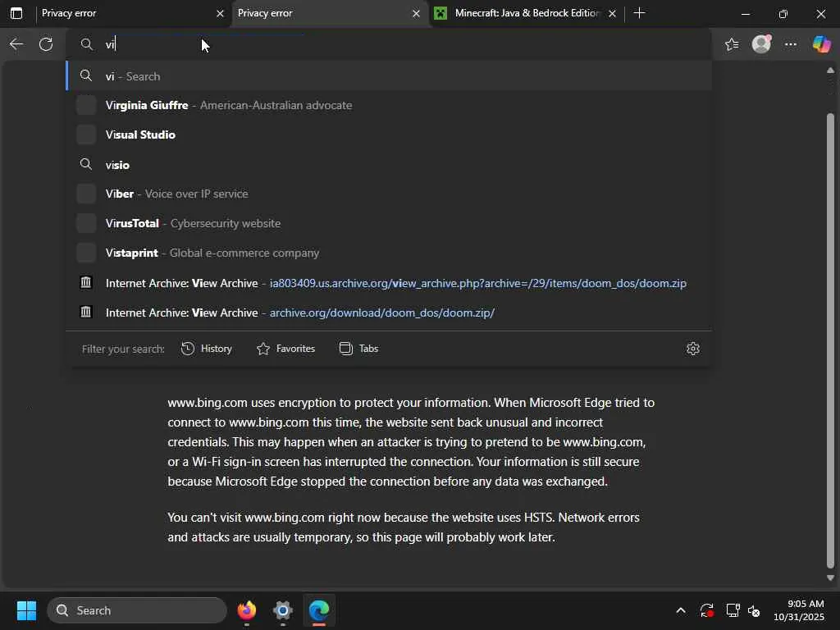
Task: Open archive.org/download/doom_dos/doom.zip link
Action: [x=389, y=313]
